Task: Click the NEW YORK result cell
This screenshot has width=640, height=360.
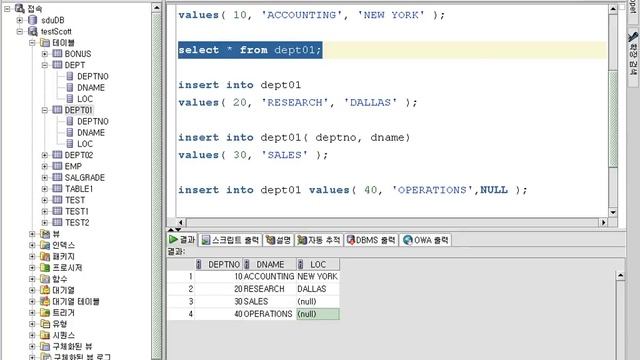Action: pos(318,276)
